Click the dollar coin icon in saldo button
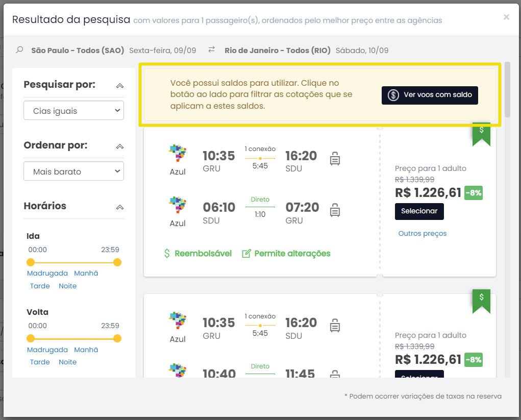The image size is (521, 420). (x=393, y=95)
